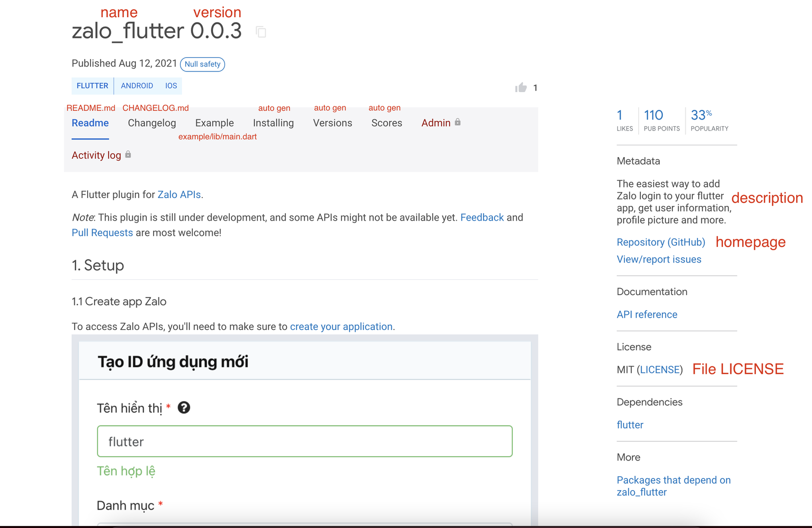Image resolution: width=812 pixels, height=528 pixels.
Task: Click inside the Tên hiển thị text field
Action: tap(305, 441)
